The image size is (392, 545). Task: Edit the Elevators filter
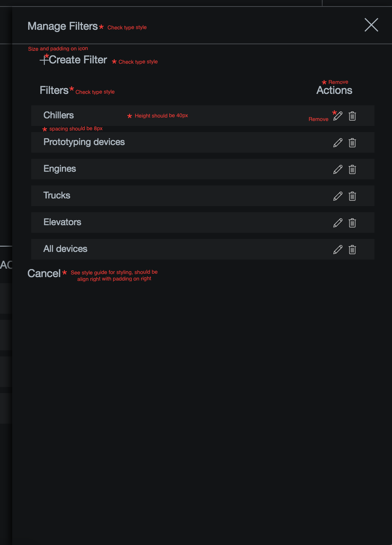click(x=338, y=223)
